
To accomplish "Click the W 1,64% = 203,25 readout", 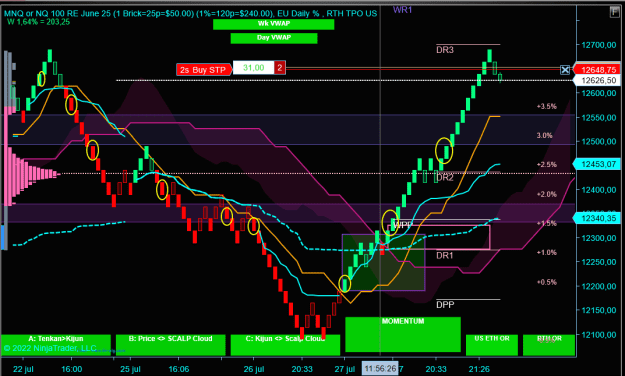I will click(38, 22).
